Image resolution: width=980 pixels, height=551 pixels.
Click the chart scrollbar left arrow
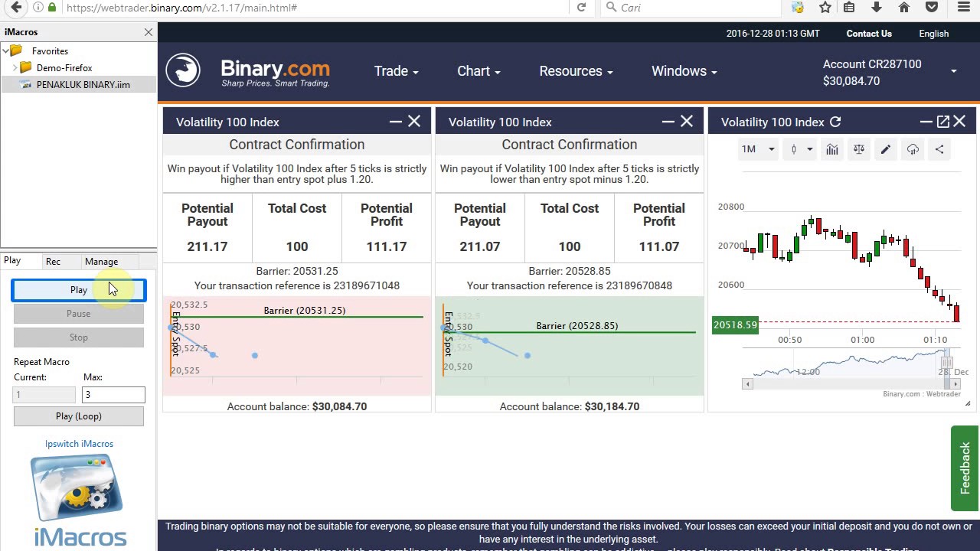747,384
